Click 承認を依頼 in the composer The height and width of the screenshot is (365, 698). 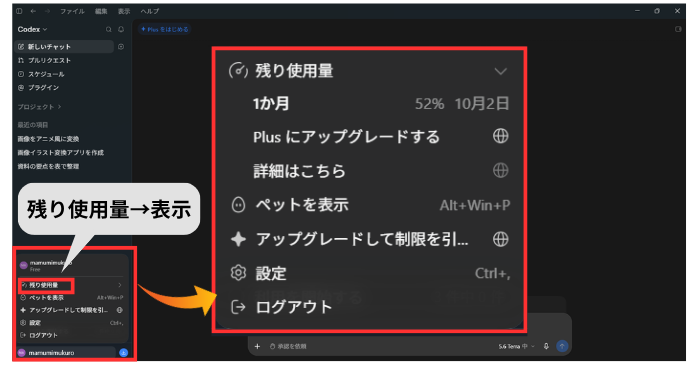(x=288, y=346)
